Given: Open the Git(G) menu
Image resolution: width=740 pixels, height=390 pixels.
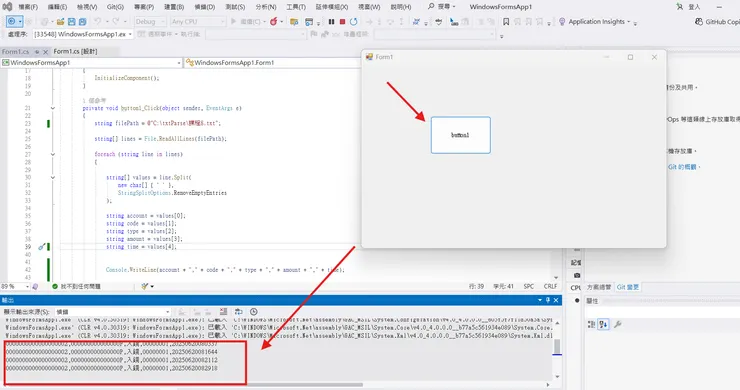Looking at the screenshot, I should [x=115, y=7].
